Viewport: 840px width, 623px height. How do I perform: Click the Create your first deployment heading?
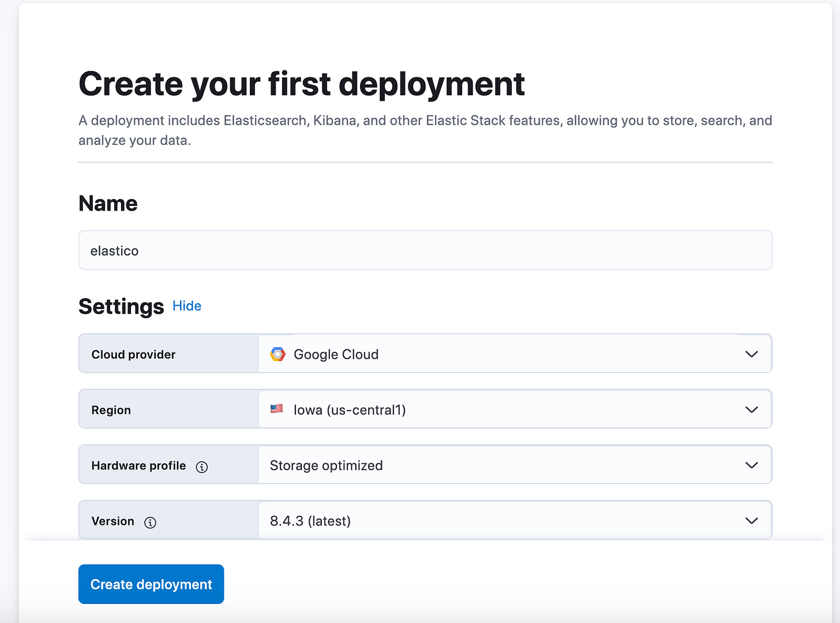[302, 84]
